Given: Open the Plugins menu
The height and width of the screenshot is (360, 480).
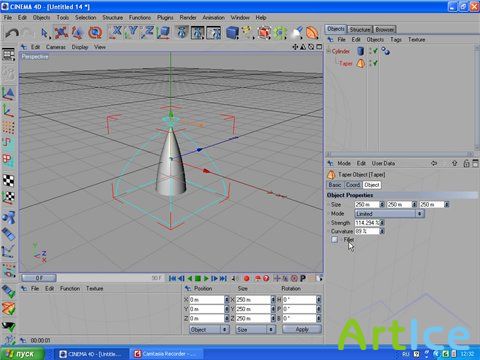Looking at the screenshot, I should [x=165, y=17].
